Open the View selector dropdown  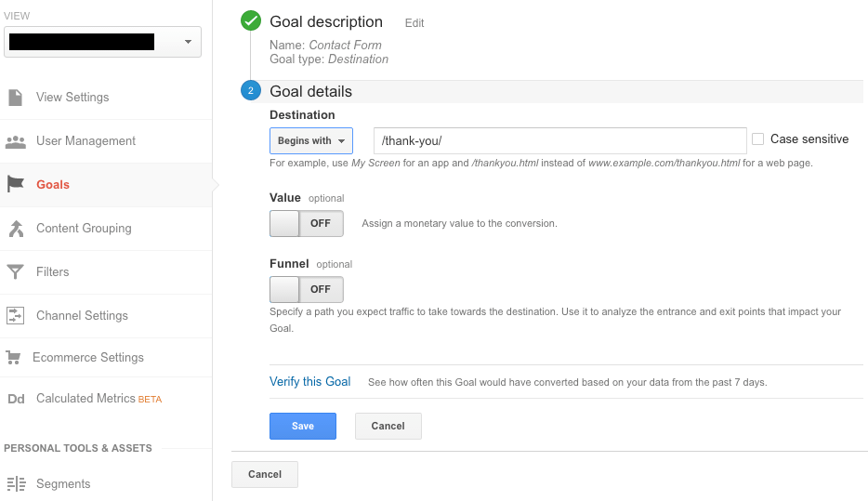coord(102,42)
